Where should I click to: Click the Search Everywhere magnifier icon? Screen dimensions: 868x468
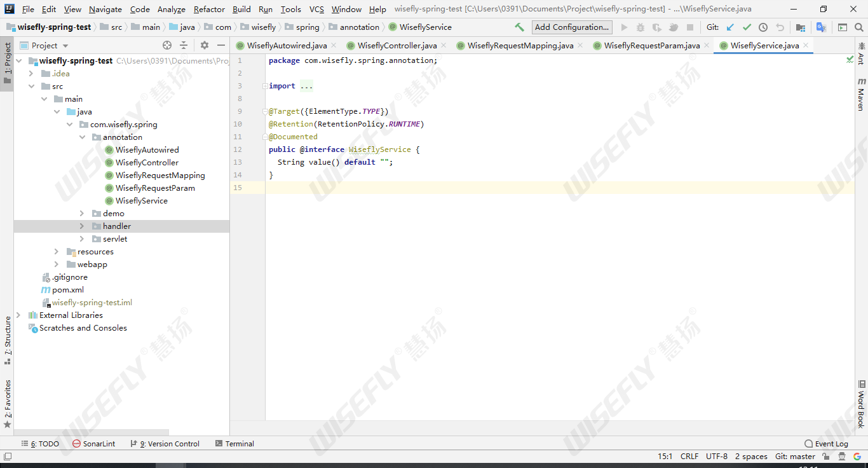(860, 27)
